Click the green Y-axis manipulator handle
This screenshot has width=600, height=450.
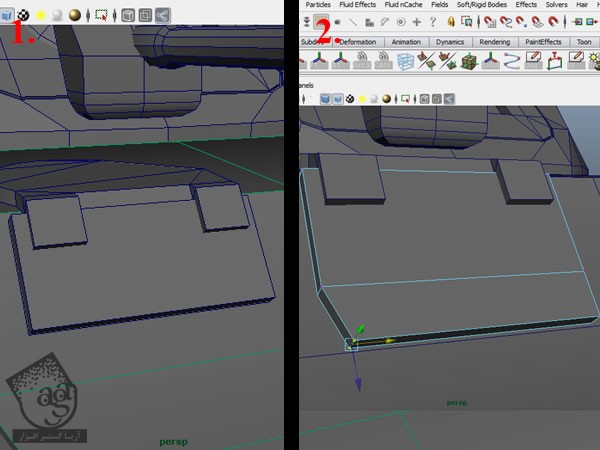click(361, 328)
